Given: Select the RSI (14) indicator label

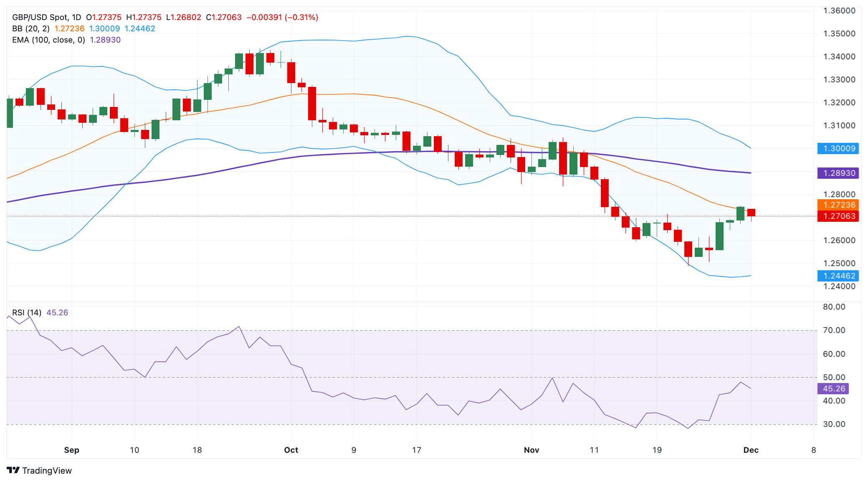Looking at the screenshot, I should point(27,312).
